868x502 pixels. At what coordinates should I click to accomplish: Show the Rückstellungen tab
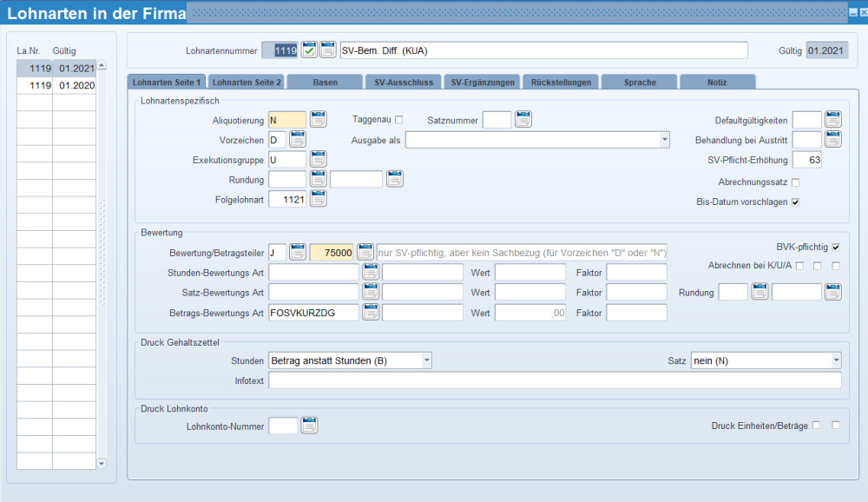(561, 82)
